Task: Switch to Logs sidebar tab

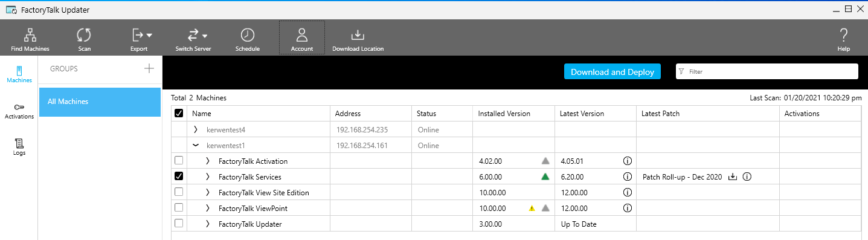Action: [x=19, y=147]
